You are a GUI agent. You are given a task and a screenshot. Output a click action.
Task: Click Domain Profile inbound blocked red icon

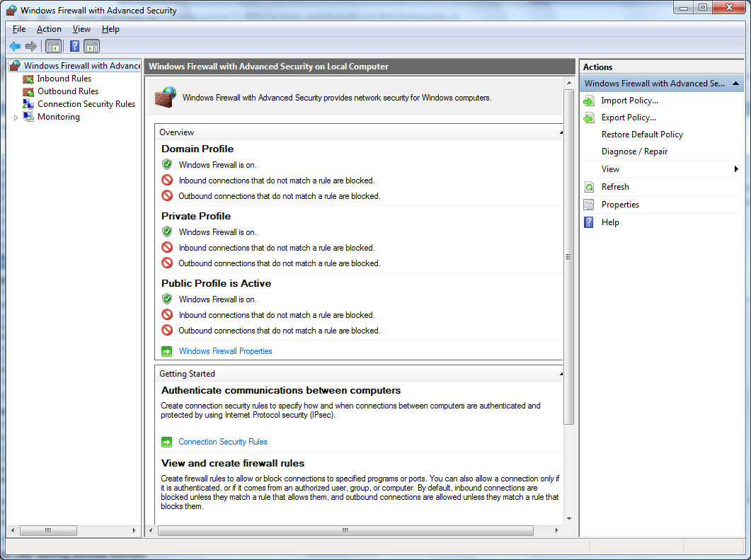[x=167, y=180]
